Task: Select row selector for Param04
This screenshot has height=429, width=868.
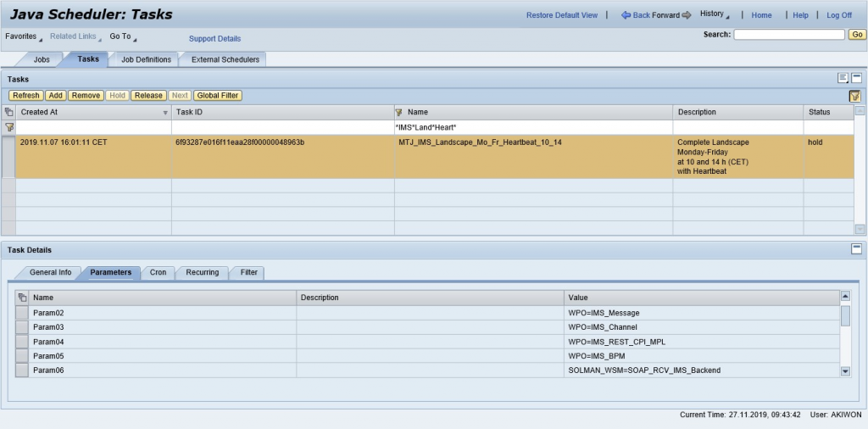Action: click(x=21, y=342)
